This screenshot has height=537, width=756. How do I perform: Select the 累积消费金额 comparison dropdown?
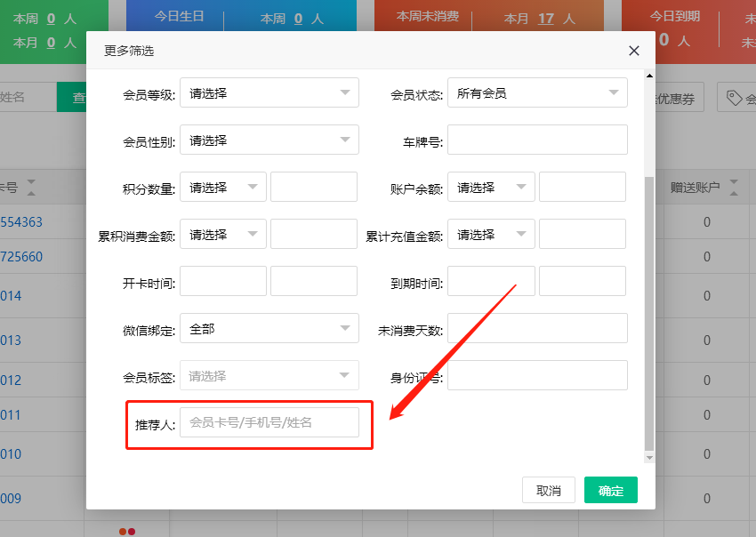222,234
